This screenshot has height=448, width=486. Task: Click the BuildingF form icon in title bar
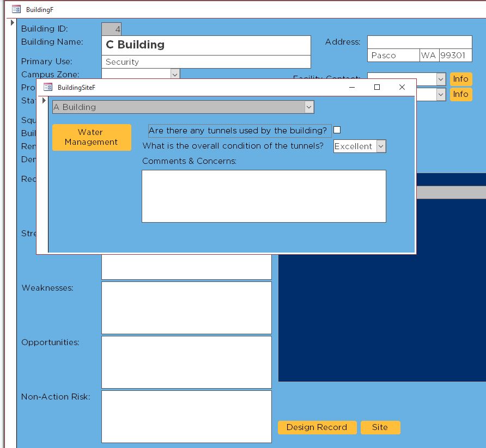pos(16,9)
